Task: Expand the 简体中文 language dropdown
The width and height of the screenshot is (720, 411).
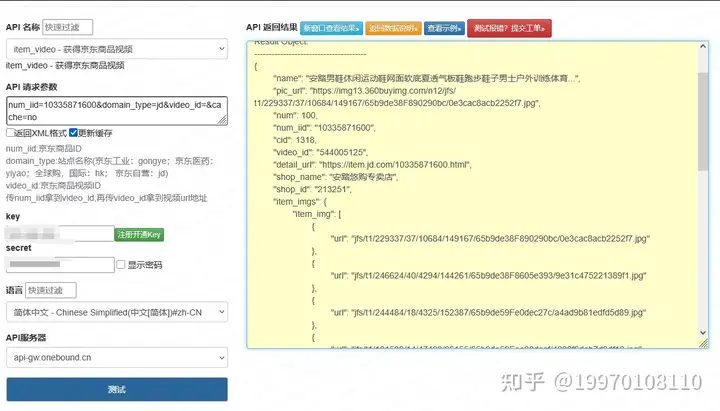Action: coord(117,312)
